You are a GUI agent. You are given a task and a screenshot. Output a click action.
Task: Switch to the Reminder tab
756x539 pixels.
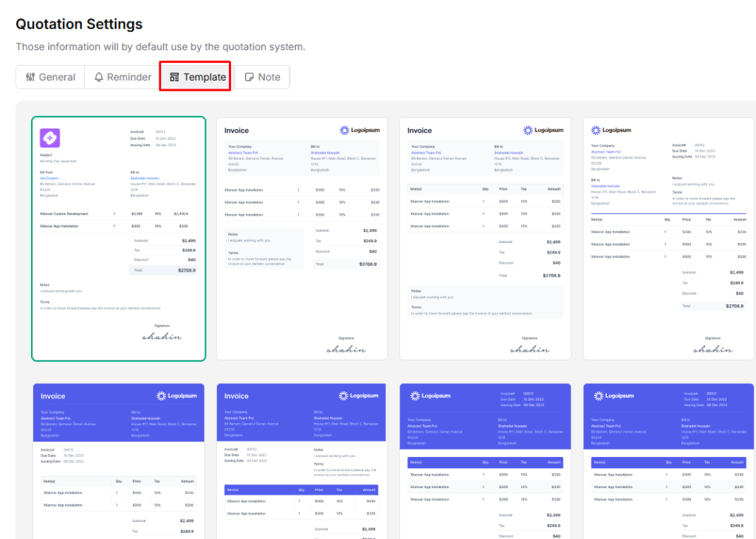pos(122,77)
